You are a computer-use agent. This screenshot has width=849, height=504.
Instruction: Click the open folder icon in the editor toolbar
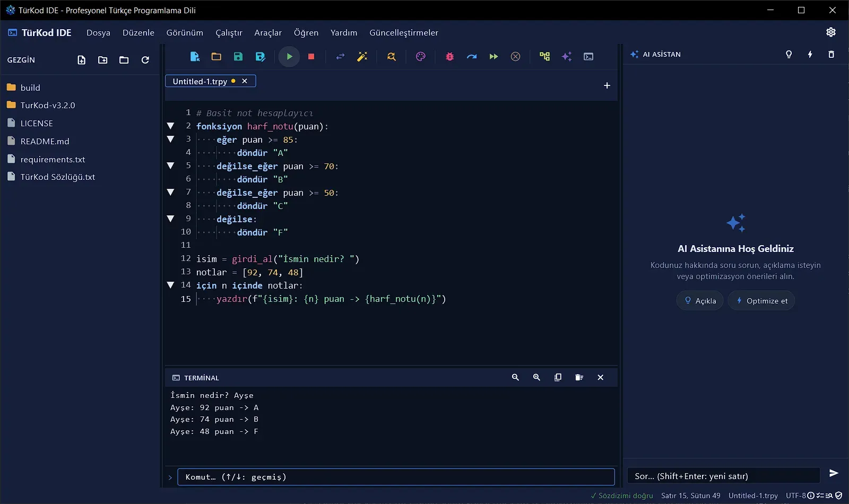pos(216,57)
